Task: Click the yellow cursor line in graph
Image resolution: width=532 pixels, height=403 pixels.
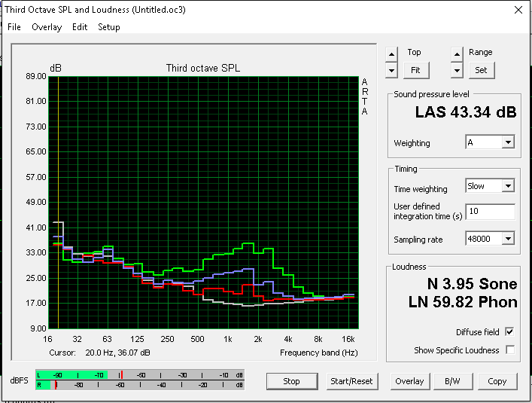Action: (59, 202)
